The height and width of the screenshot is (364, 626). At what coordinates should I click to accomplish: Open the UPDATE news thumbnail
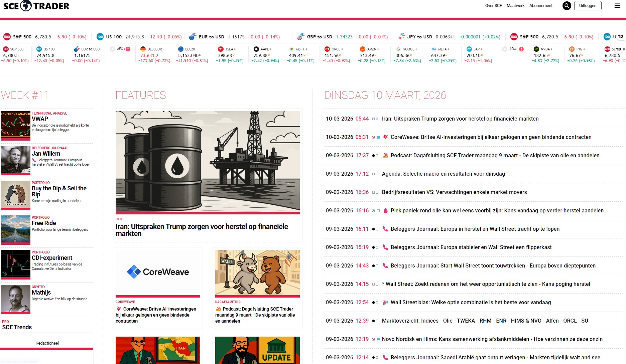257,350
